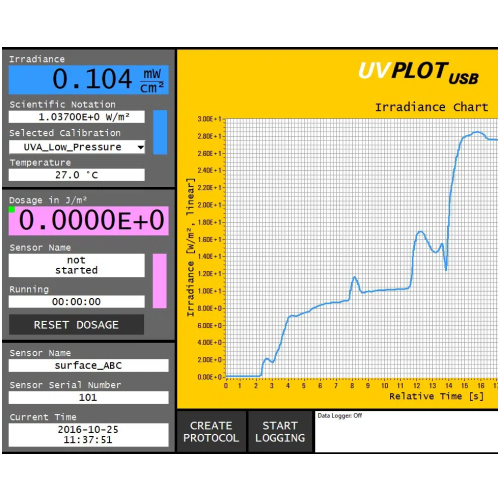The image size is (500, 500).
Task: Select the Scientific Notation value field
Action: tap(77, 117)
